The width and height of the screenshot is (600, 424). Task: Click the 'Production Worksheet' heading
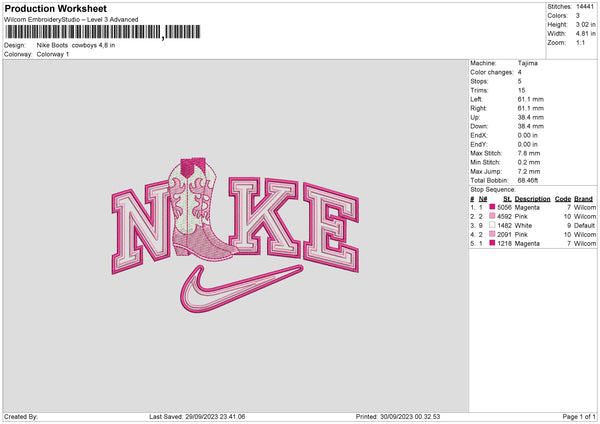[55, 8]
